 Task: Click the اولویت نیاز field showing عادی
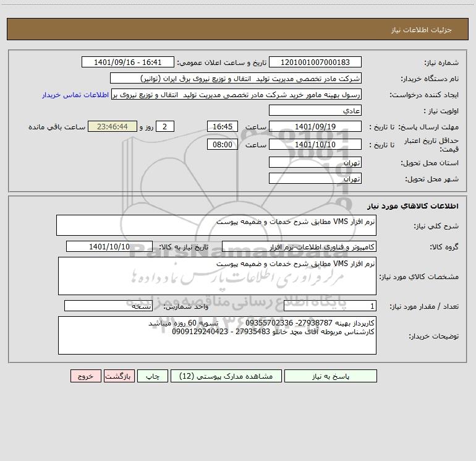click(315, 110)
